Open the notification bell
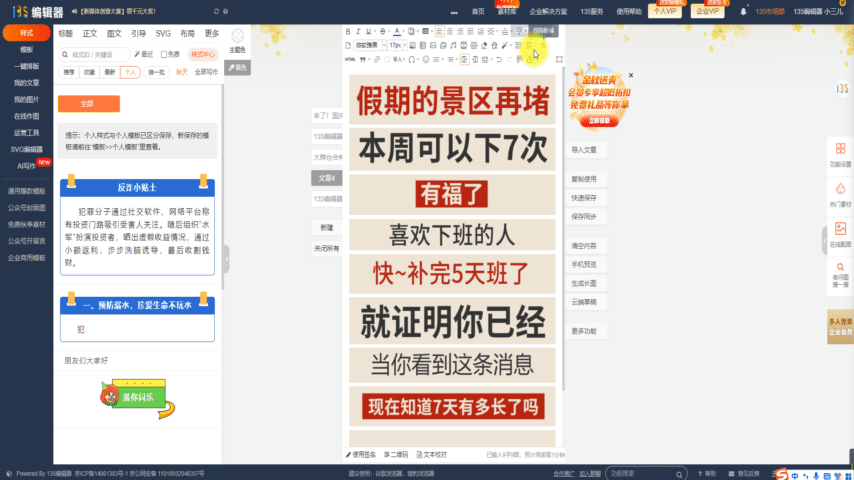The width and height of the screenshot is (854, 480). [743, 11]
